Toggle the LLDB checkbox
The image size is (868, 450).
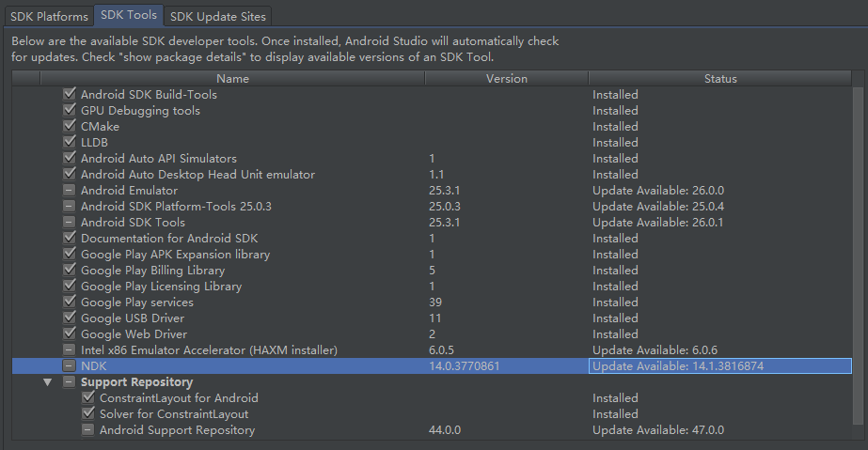(69, 143)
